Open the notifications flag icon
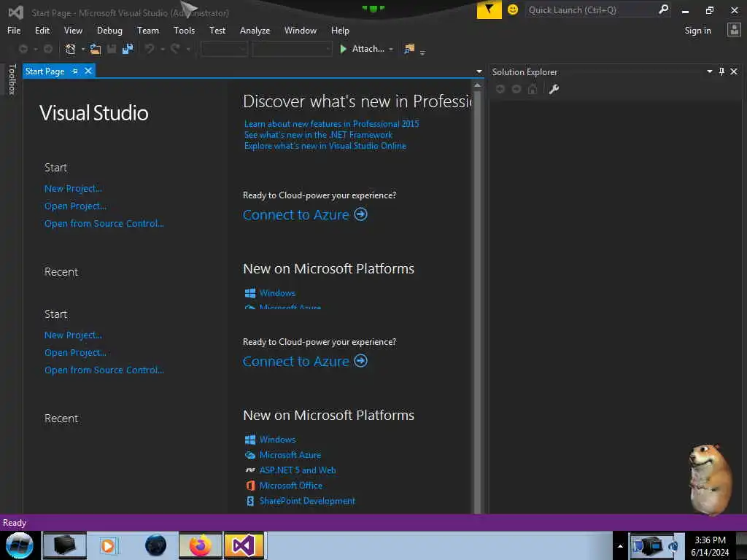 pos(489,9)
